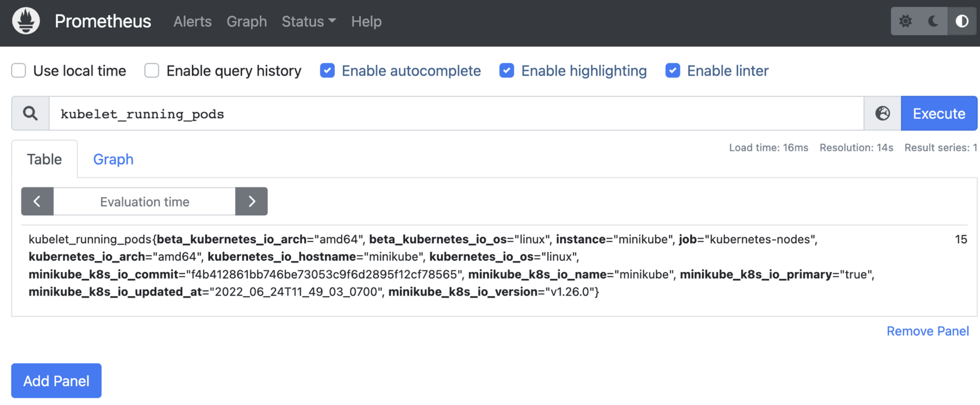Click the Remove Panel link
The height and width of the screenshot is (405, 980).
927,331
